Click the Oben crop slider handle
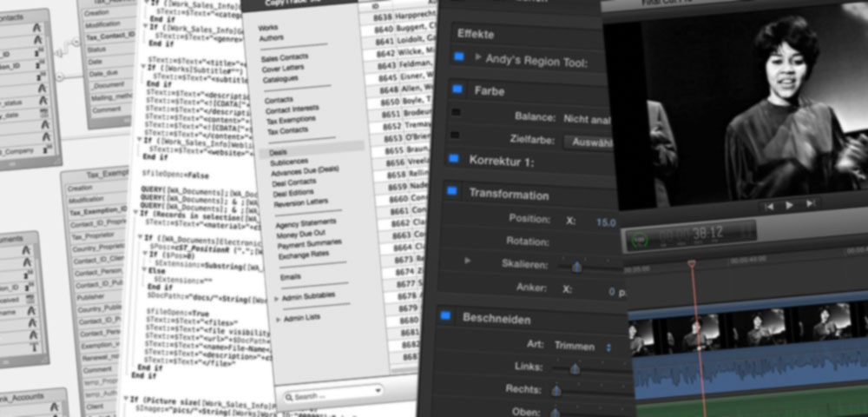This screenshot has height=417, width=868. click(555, 412)
